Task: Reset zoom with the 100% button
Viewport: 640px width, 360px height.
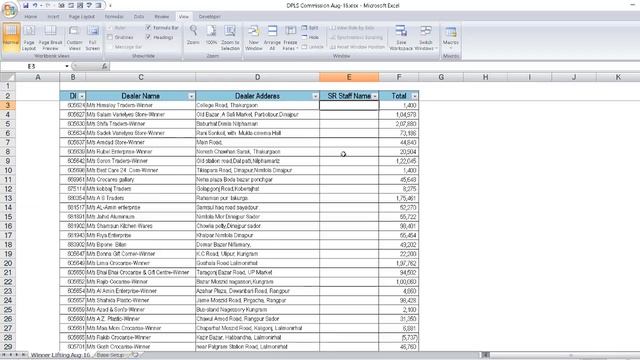Action: click(211, 35)
